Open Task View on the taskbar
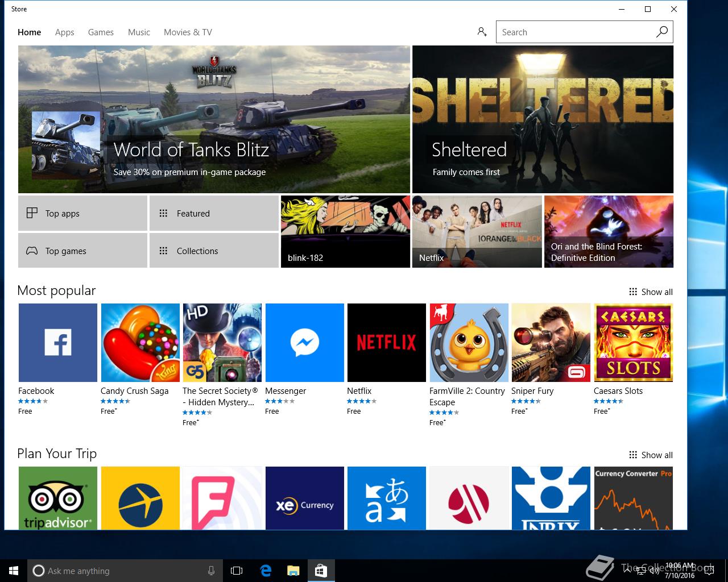The width and height of the screenshot is (728, 582). (237, 571)
